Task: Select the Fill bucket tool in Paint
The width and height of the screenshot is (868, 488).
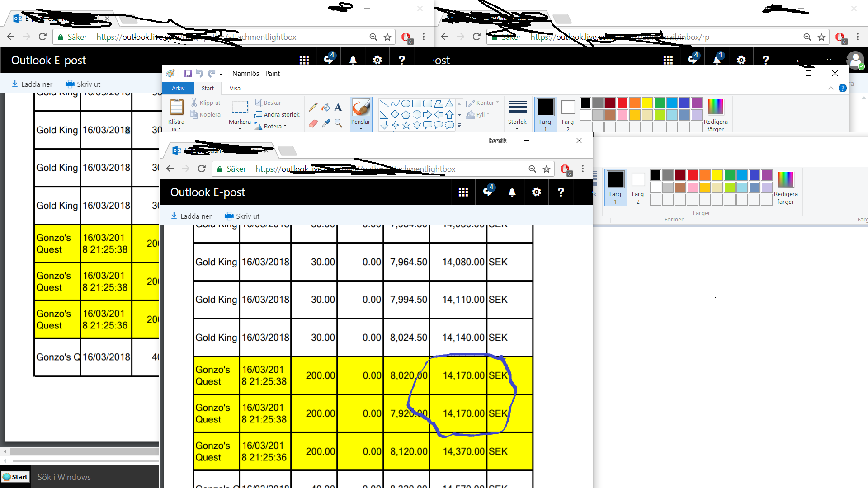Action: point(325,107)
